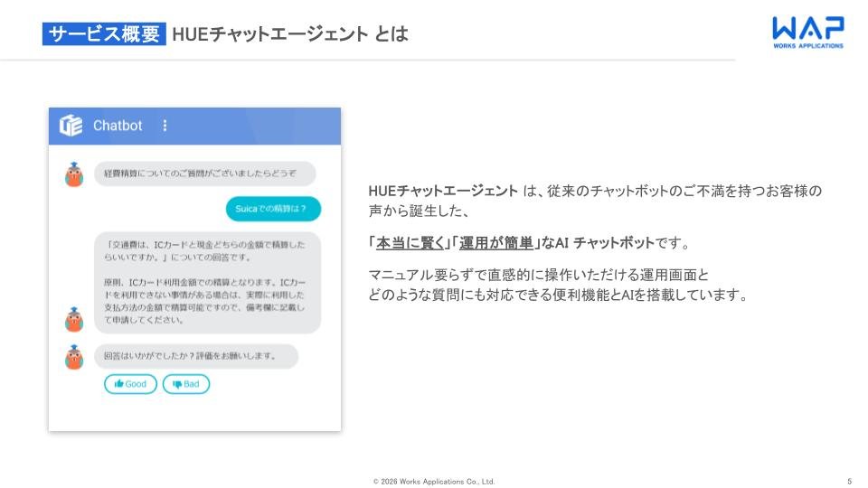Screen dimensions: 868x488
Task: Rate the answer with the Good button
Action: 130,384
